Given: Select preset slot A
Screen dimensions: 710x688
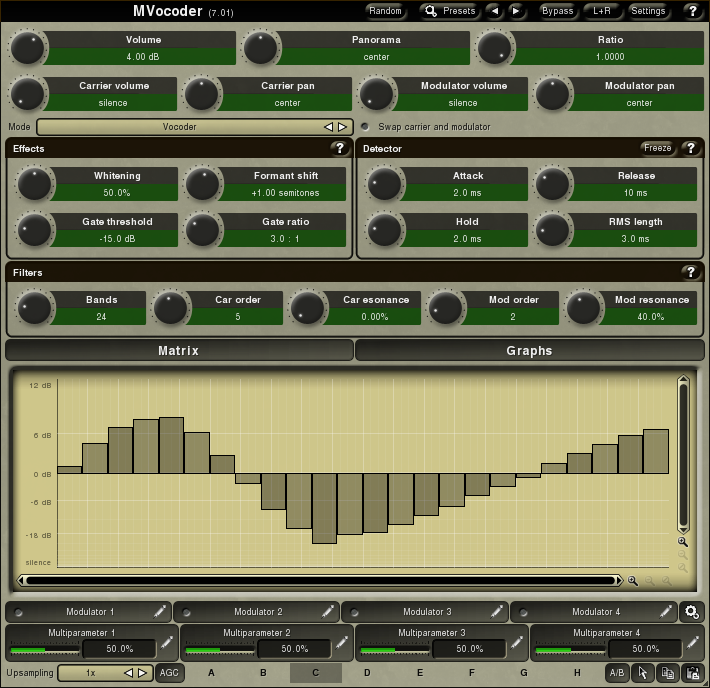Looking at the screenshot, I should tap(211, 673).
